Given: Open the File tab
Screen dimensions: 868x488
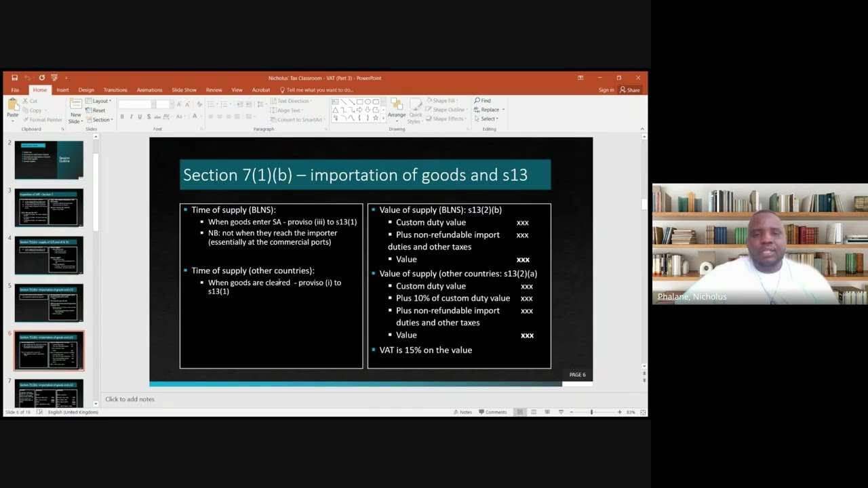Looking at the screenshot, I should coord(15,90).
